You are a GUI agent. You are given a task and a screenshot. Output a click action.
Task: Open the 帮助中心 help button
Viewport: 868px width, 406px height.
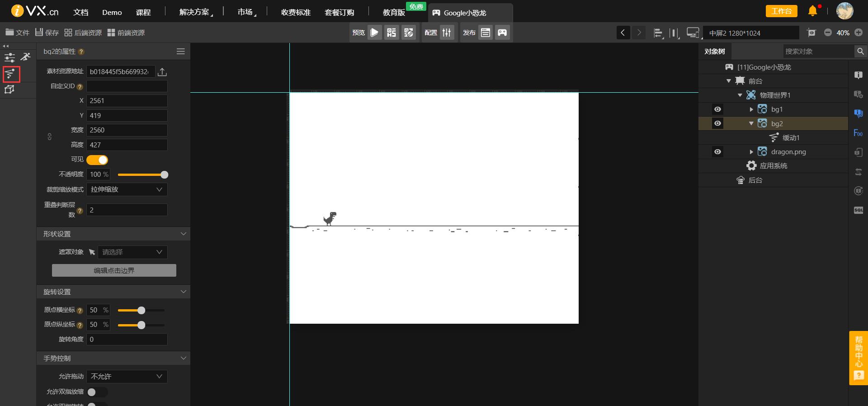click(859, 358)
